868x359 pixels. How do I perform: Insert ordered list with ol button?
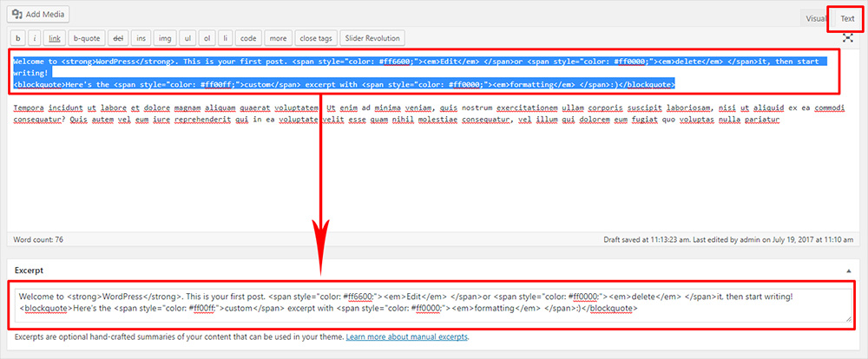coord(208,38)
